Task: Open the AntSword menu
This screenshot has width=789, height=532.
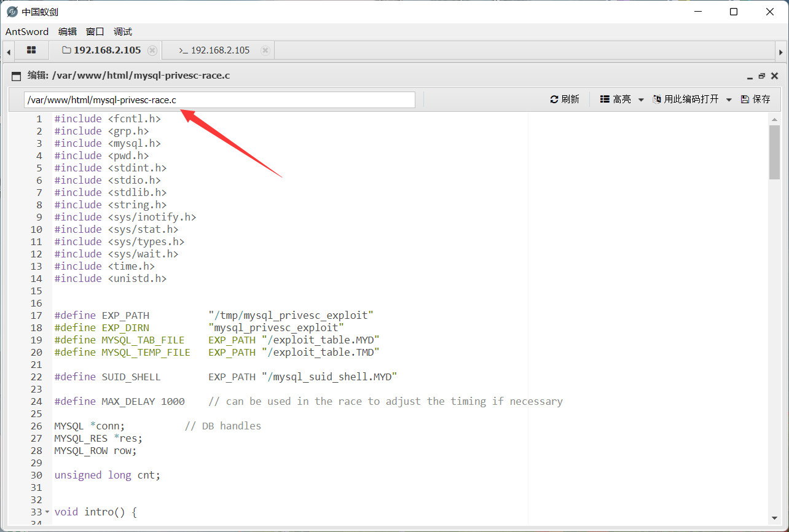Action: [x=27, y=32]
